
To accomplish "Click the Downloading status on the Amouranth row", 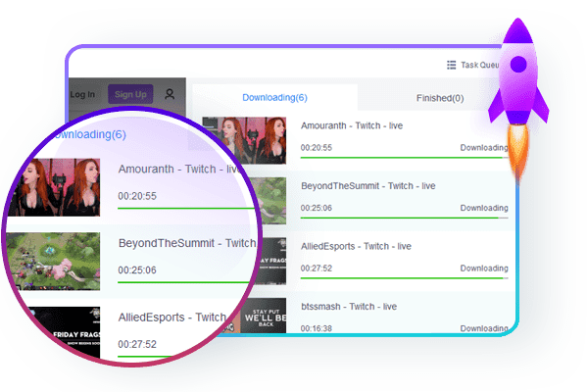I will point(484,148).
